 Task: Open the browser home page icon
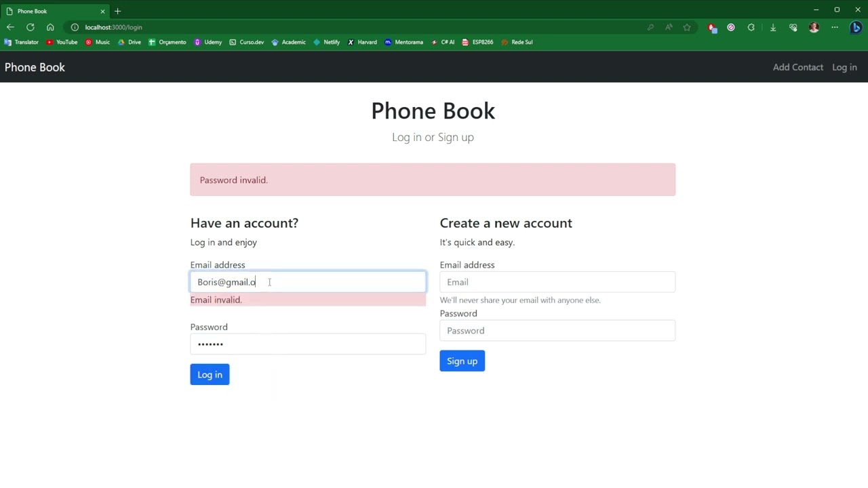click(x=50, y=27)
